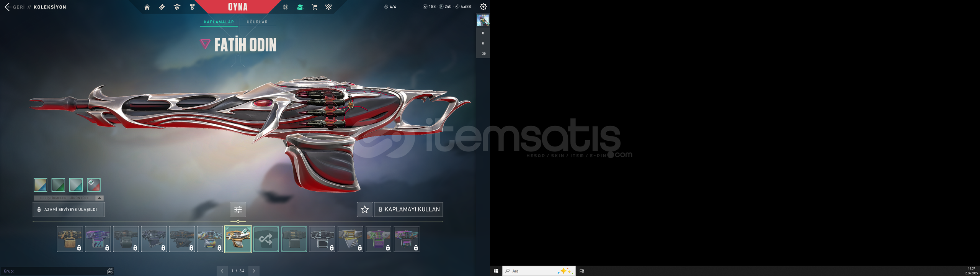This screenshot has height=276, width=980.
Task: Open the settings gear icon
Action: pos(483,7)
